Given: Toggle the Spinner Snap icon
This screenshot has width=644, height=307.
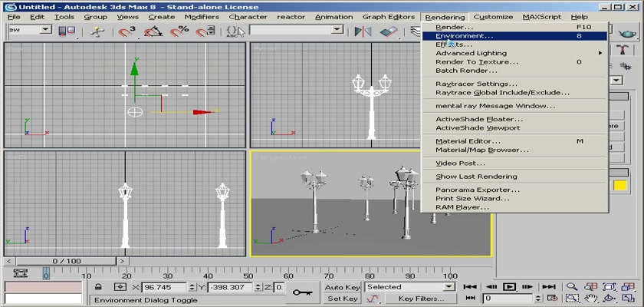Looking at the screenshot, I should pyautogui.click(x=205, y=31).
